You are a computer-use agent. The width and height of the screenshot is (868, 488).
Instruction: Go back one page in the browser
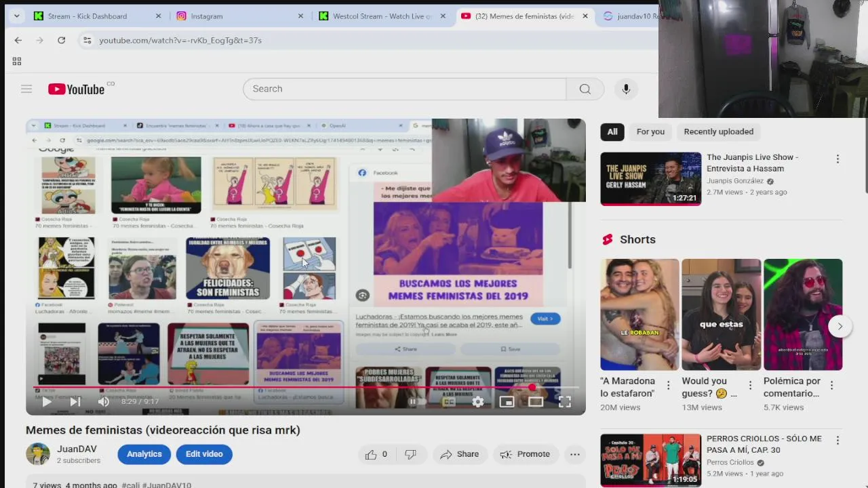click(x=18, y=40)
